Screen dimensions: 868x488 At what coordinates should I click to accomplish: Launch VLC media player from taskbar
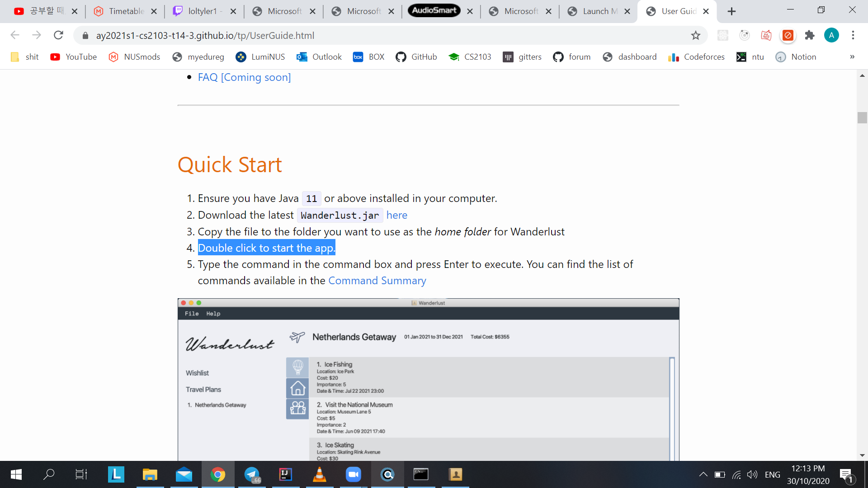pyautogui.click(x=320, y=474)
